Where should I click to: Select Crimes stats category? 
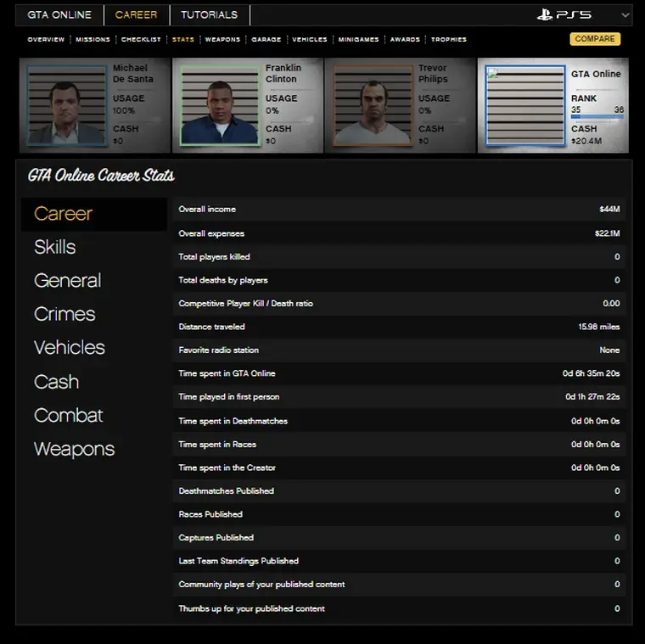(x=64, y=314)
